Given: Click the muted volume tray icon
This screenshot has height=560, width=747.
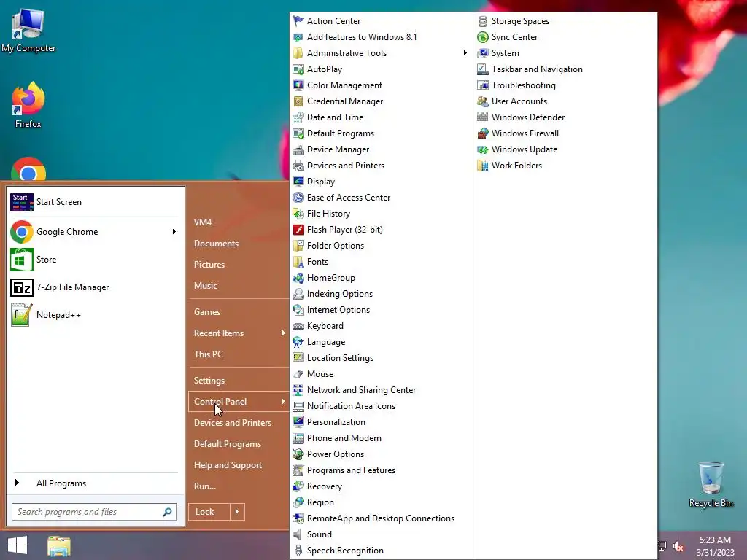Looking at the screenshot, I should point(678,547).
